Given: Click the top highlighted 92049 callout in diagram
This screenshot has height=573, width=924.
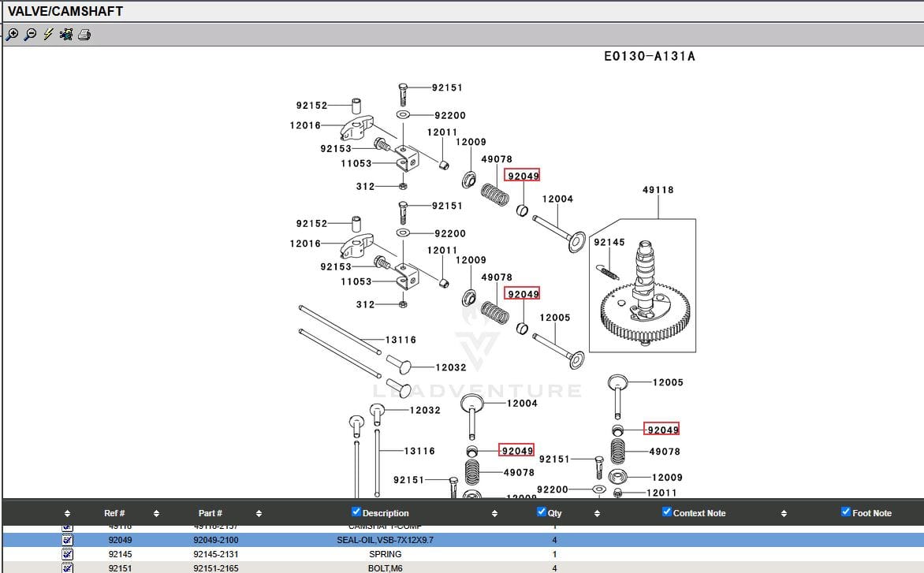Looking at the screenshot, I should [523, 176].
